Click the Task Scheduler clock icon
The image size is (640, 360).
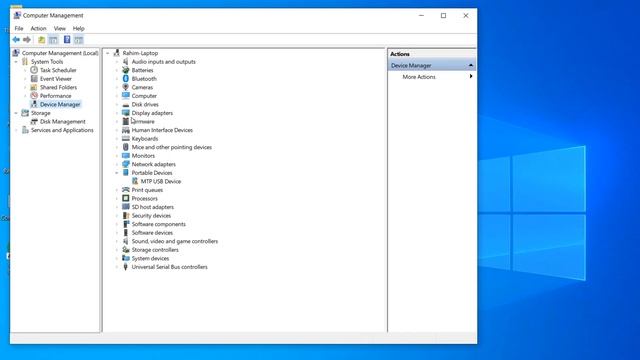coord(34,70)
